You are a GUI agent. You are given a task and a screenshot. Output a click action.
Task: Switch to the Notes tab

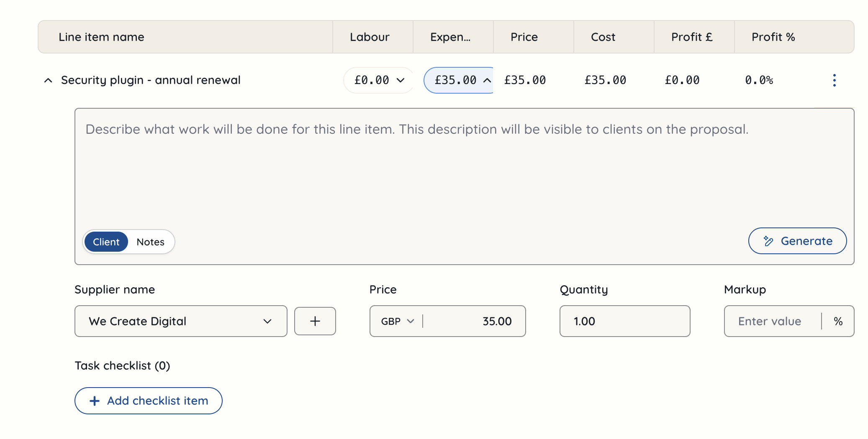(150, 241)
